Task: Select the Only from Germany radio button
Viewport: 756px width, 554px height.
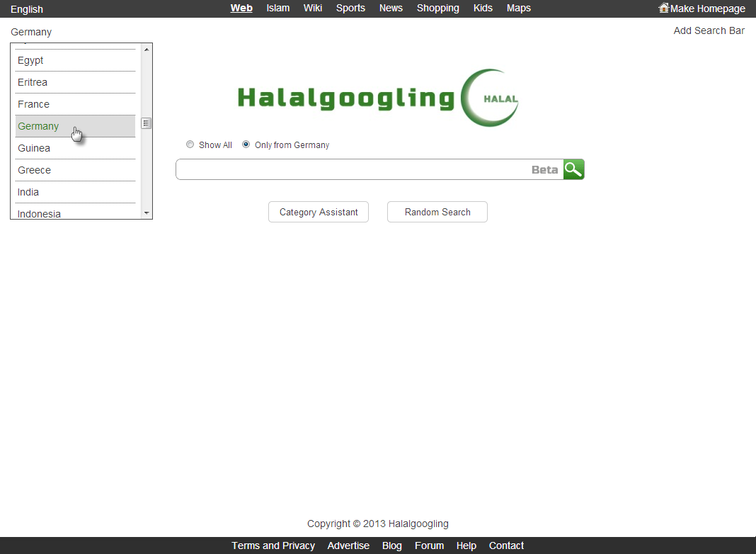Action: tap(246, 145)
